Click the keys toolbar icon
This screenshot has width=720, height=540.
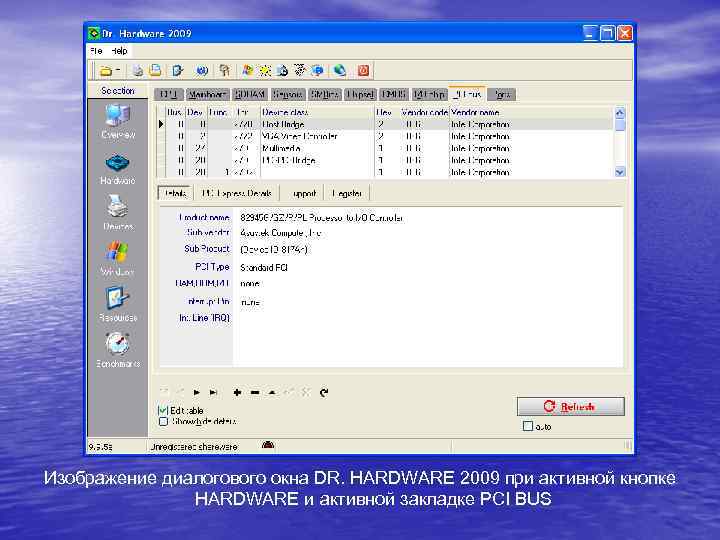pos(225,71)
